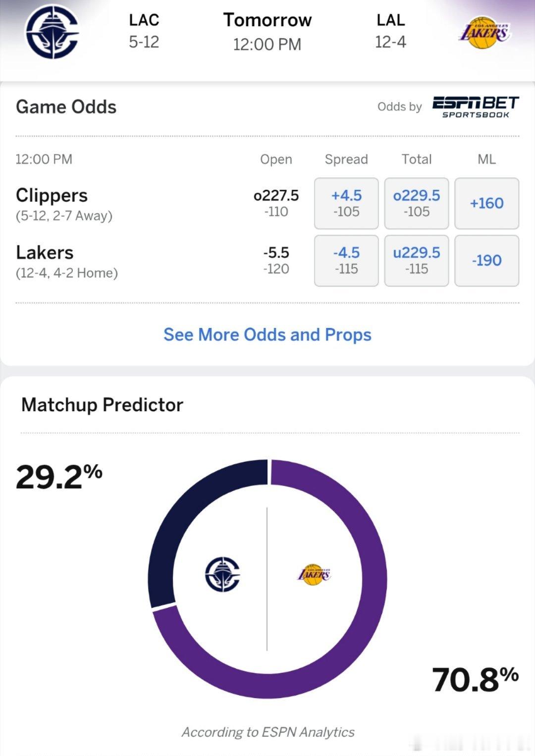Tap the LAL 12-4 team record
This screenshot has width=535, height=756.
(390, 31)
